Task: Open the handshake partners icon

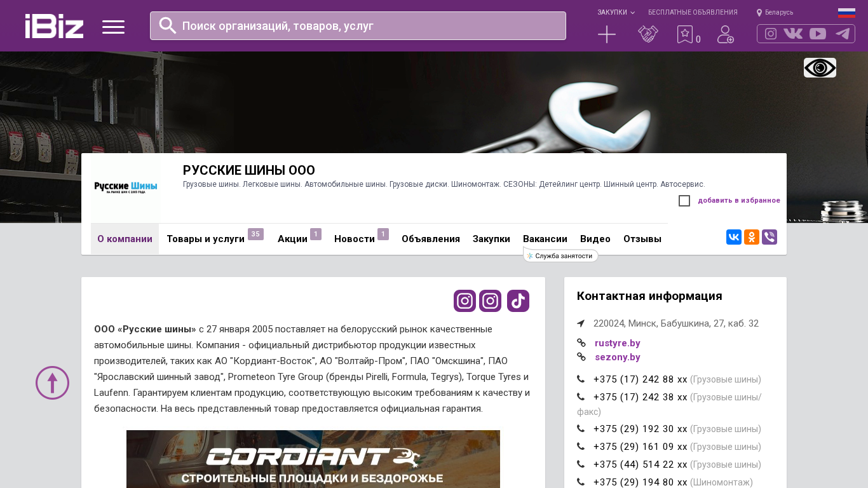Action: [648, 34]
